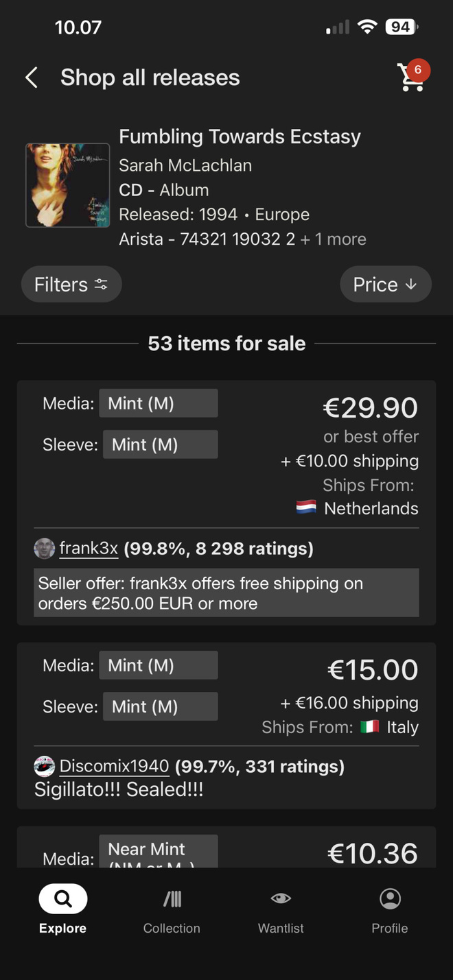
Task: View frank3x seller profile link
Action: [89, 549]
